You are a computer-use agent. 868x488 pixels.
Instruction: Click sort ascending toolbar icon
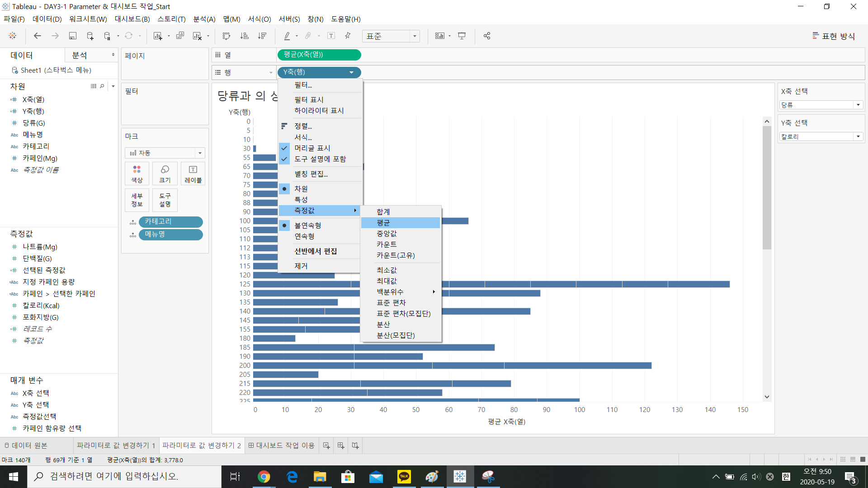click(x=244, y=36)
